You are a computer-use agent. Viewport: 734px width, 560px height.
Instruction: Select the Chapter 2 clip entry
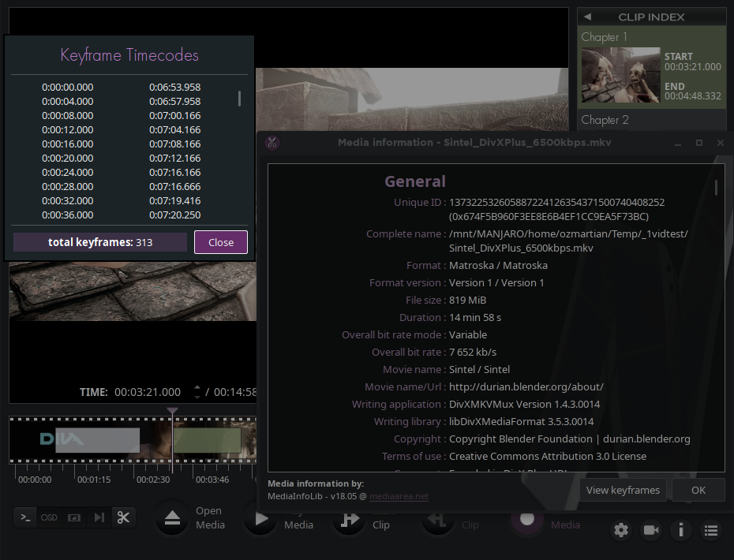tap(605, 120)
